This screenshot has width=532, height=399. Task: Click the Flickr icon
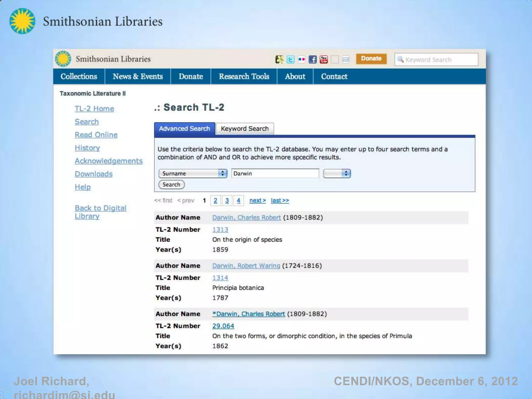302,59
